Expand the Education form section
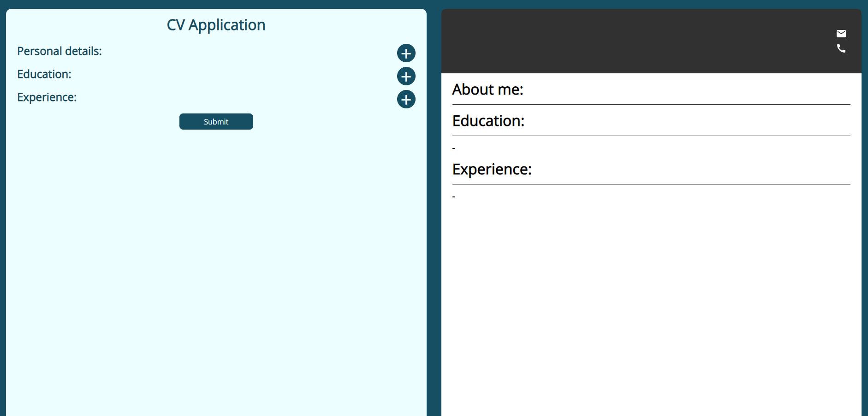Image resolution: width=868 pixels, height=416 pixels. point(406,77)
